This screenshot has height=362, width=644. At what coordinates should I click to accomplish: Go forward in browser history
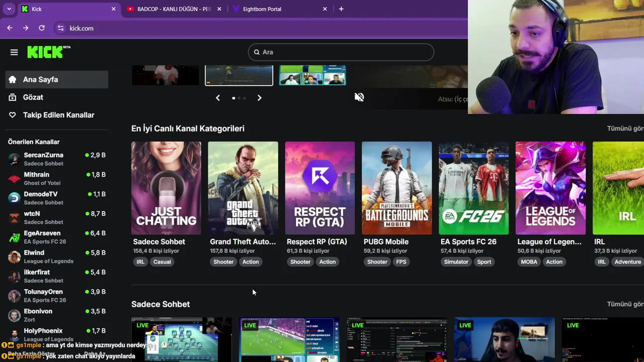click(26, 28)
